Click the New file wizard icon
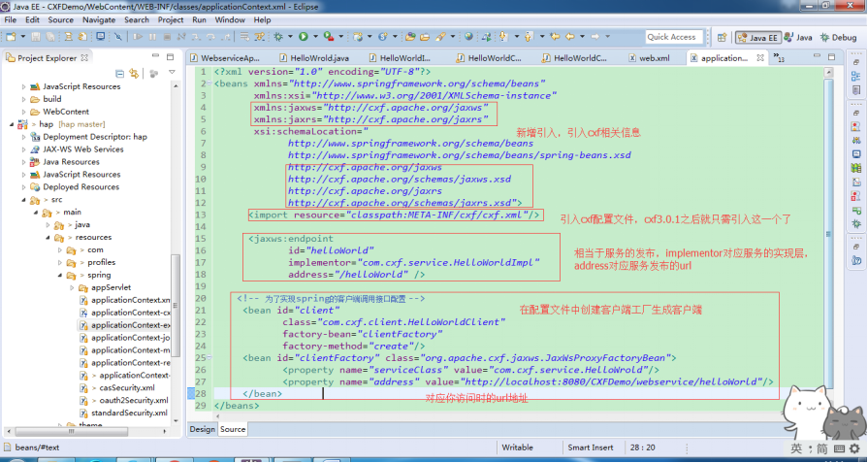The image size is (868, 463). pyautogui.click(x=10, y=37)
